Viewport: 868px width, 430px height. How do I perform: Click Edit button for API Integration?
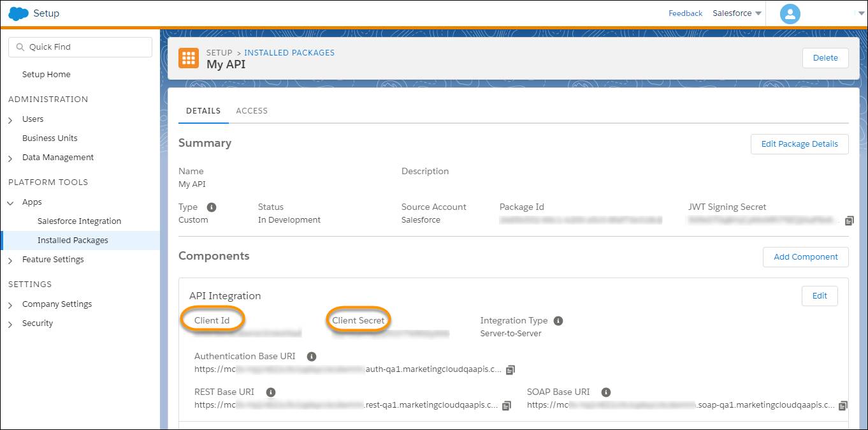820,296
